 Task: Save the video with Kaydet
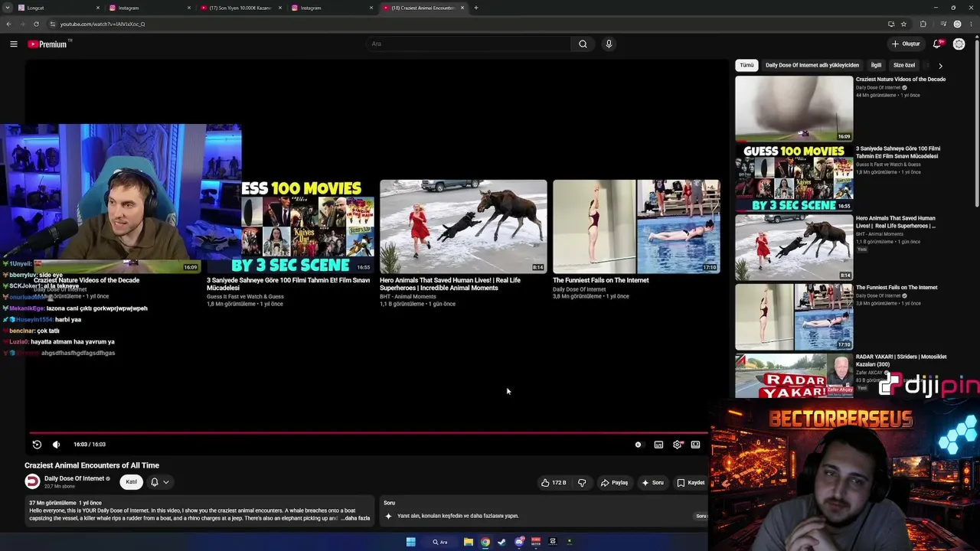(x=691, y=483)
